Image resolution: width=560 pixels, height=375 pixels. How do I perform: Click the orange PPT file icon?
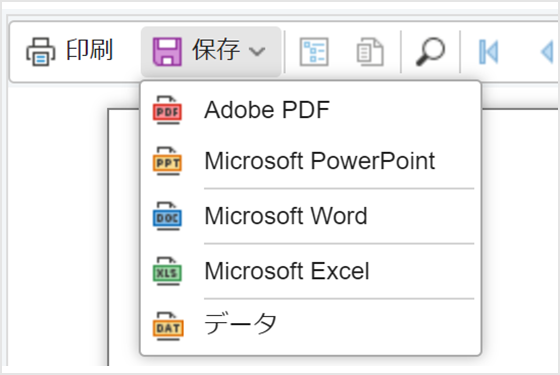pos(167,161)
